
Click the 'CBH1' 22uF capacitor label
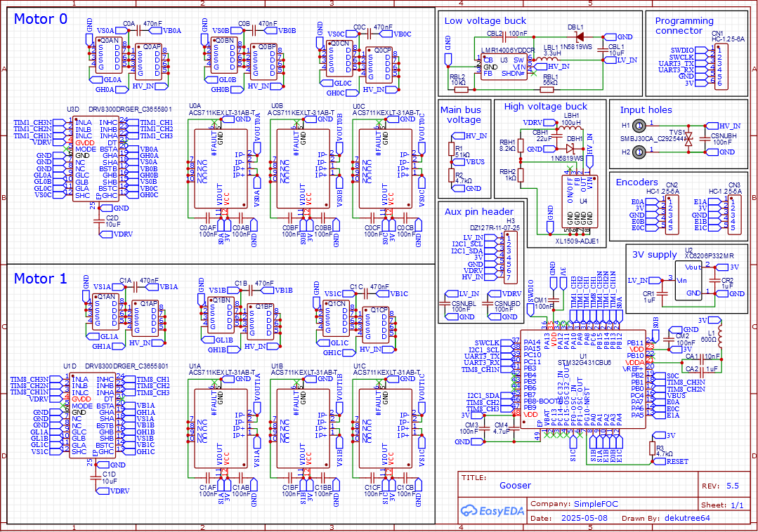(x=540, y=132)
